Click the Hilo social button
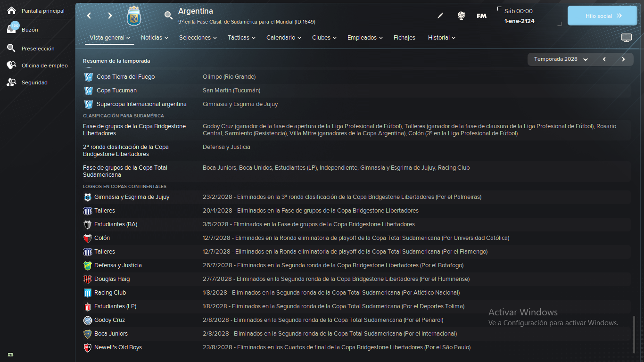The height and width of the screenshot is (362, 644). click(602, 16)
